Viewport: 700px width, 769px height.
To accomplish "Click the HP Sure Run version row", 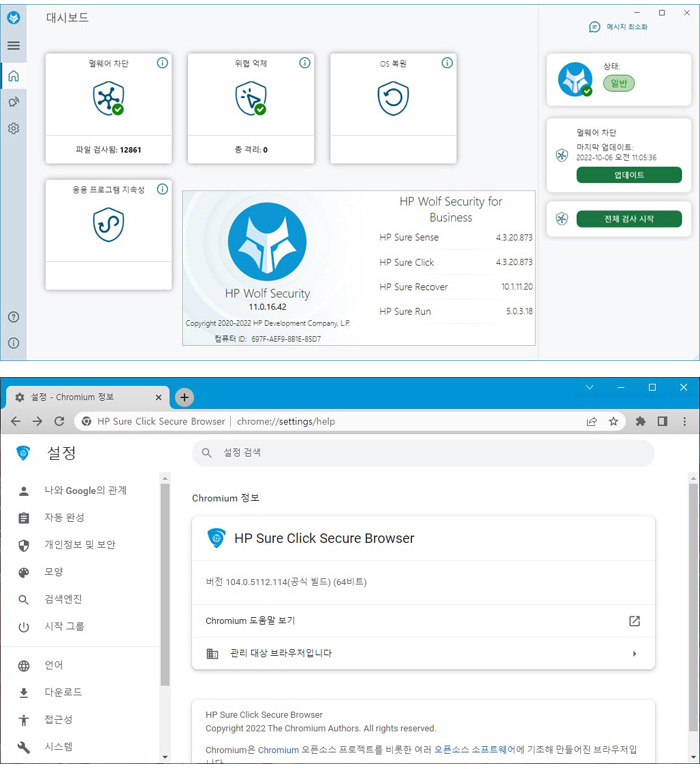I will (456, 311).
